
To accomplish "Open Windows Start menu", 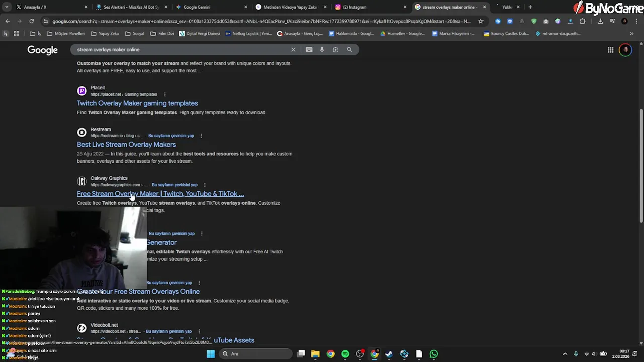I will click(x=211, y=354).
